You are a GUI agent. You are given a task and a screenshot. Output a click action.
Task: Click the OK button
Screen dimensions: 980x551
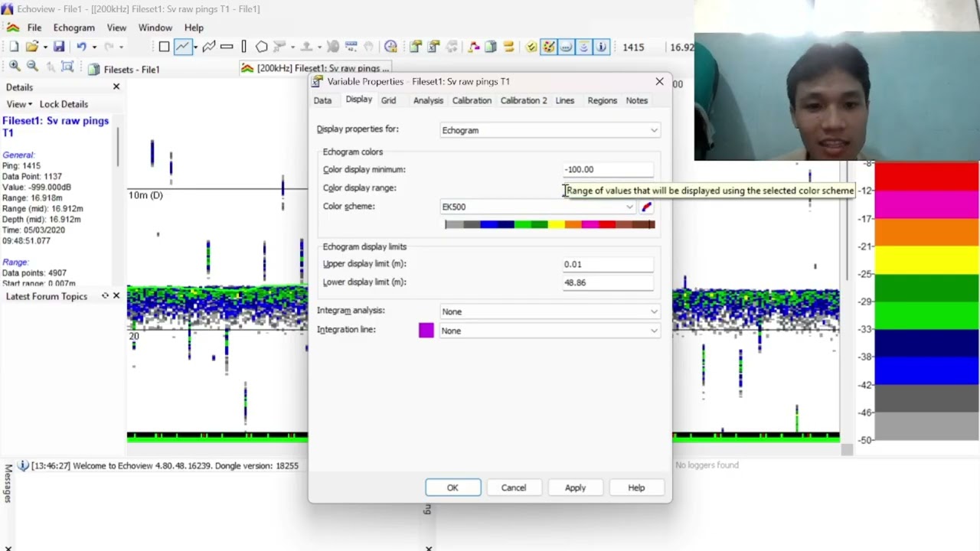pos(452,487)
